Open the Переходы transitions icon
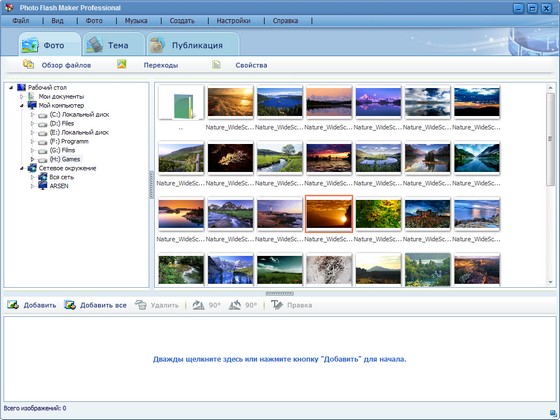Screen dimensions: 560x420 tap(122, 64)
